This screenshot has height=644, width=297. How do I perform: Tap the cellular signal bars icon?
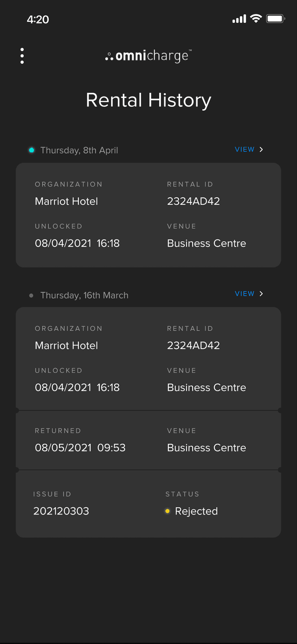click(x=239, y=19)
